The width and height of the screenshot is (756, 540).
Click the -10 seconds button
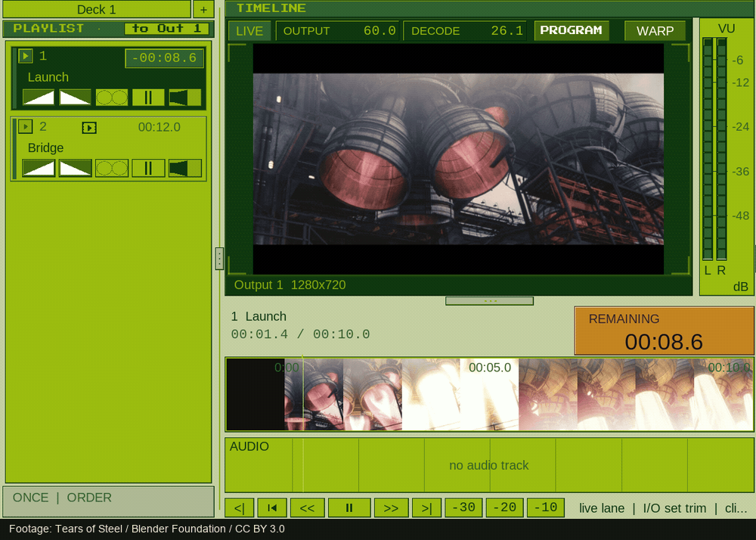click(x=546, y=507)
